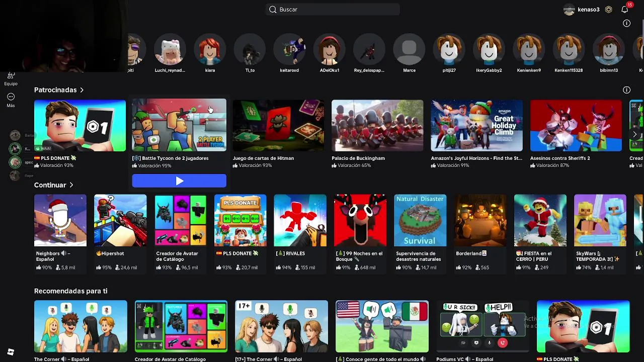The image size is (644, 362).
Task: Click the Roblox logo icon at bottom-left
Action: click(11, 352)
